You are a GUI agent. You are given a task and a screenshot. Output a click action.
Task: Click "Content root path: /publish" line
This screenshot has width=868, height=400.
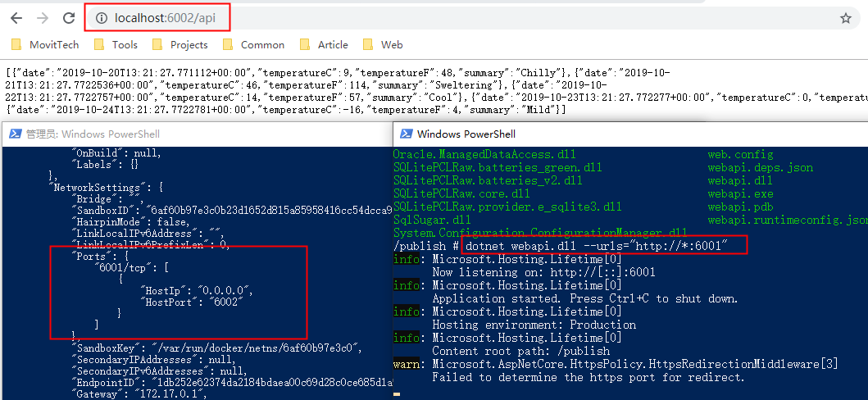coord(521,352)
